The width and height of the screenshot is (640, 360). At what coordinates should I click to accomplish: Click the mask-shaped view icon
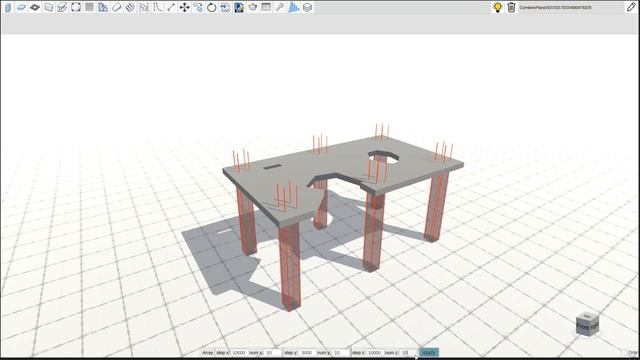pos(253,7)
